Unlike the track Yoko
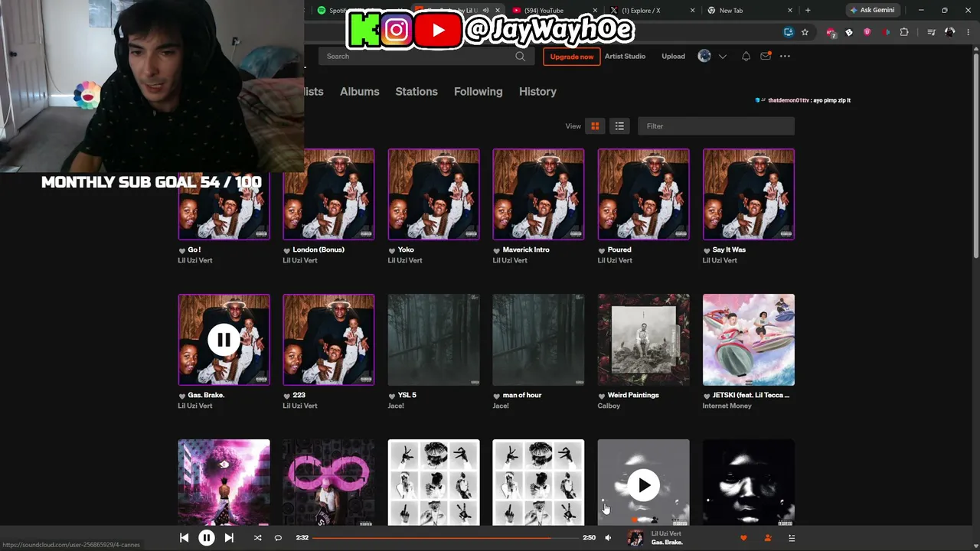 click(x=392, y=250)
